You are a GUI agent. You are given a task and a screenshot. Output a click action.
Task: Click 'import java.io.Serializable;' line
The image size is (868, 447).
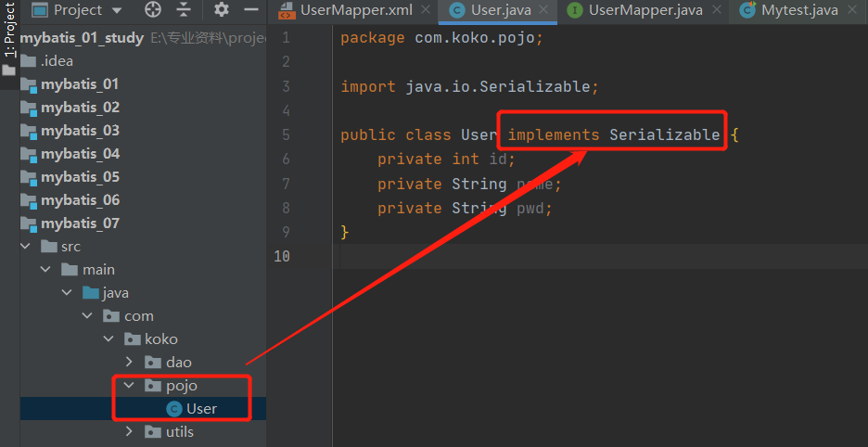click(x=470, y=87)
